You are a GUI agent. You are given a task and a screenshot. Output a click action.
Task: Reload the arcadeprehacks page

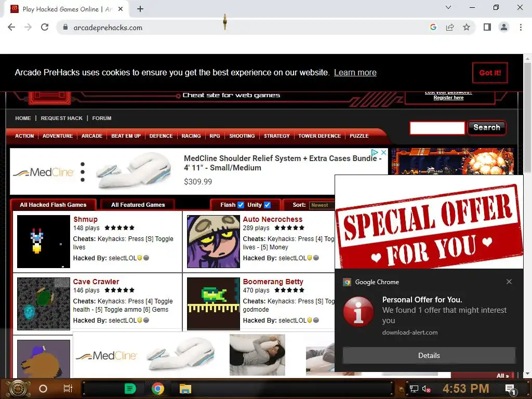[45, 28]
